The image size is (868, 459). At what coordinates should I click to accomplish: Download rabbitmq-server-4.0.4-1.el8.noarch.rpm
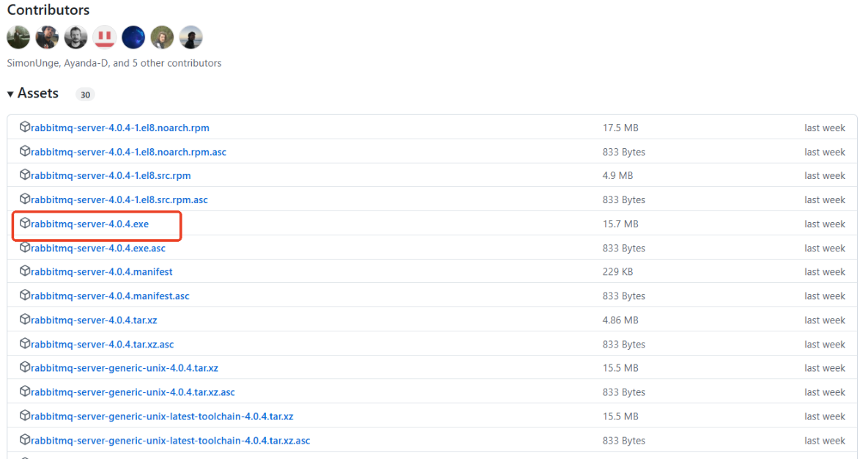click(119, 128)
